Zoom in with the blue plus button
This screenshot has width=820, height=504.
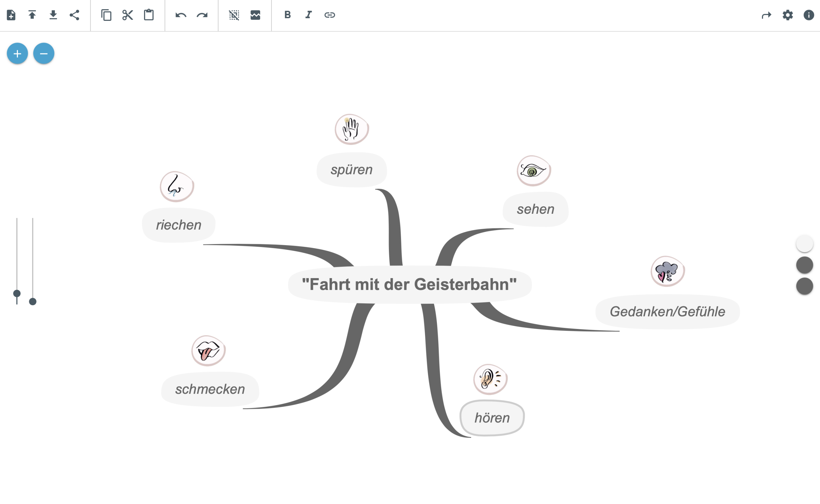tap(17, 53)
